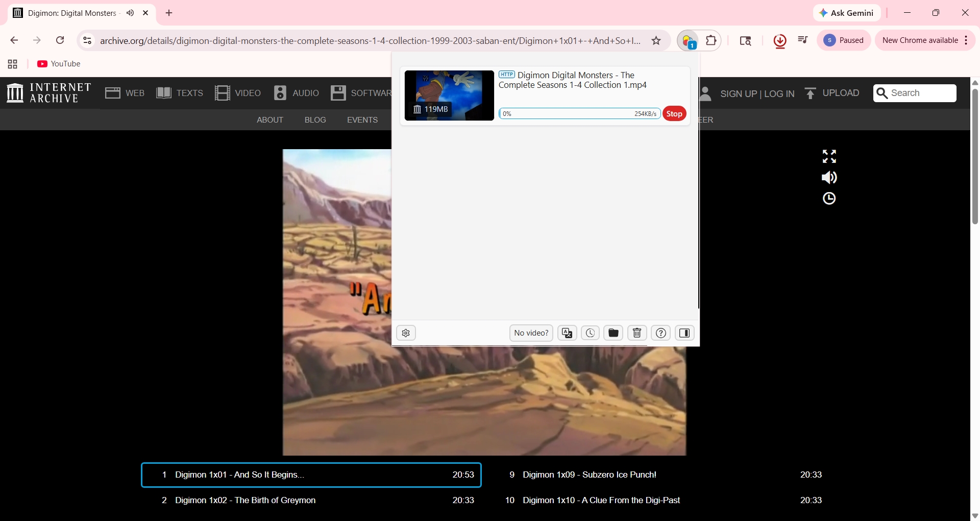Toggle the volume speaker icon in the player

(x=829, y=177)
